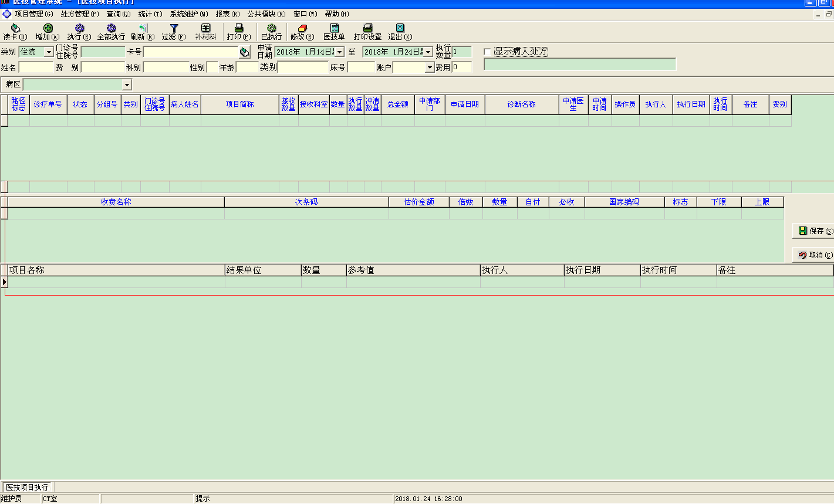Open the 打印设置 (print settings) icon

pos(367,28)
